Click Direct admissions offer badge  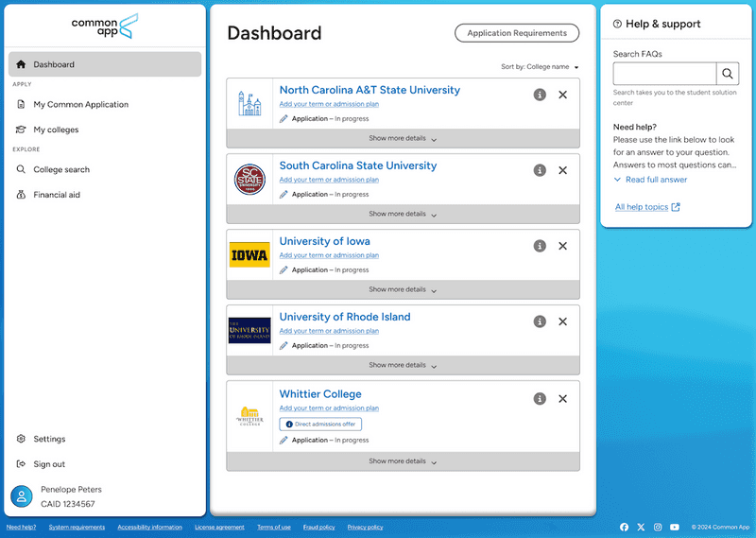(x=320, y=425)
